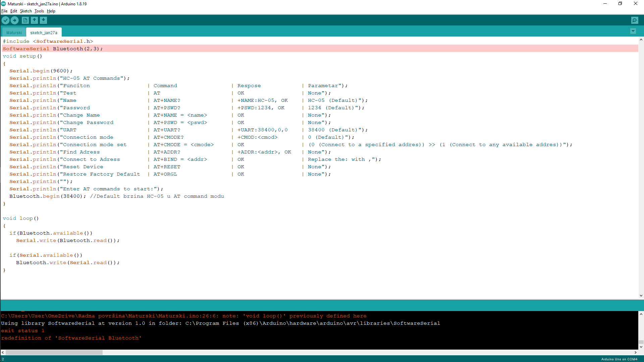Switch to the sketch_jan27a tab
Screen dimensions: 644x362
point(44,32)
